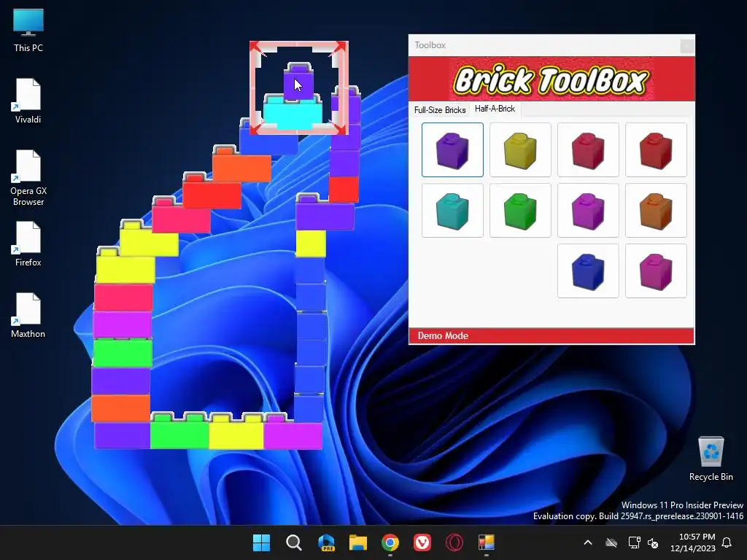Click the Brick app icon in the taskbar
747x560 pixels.
click(487, 542)
